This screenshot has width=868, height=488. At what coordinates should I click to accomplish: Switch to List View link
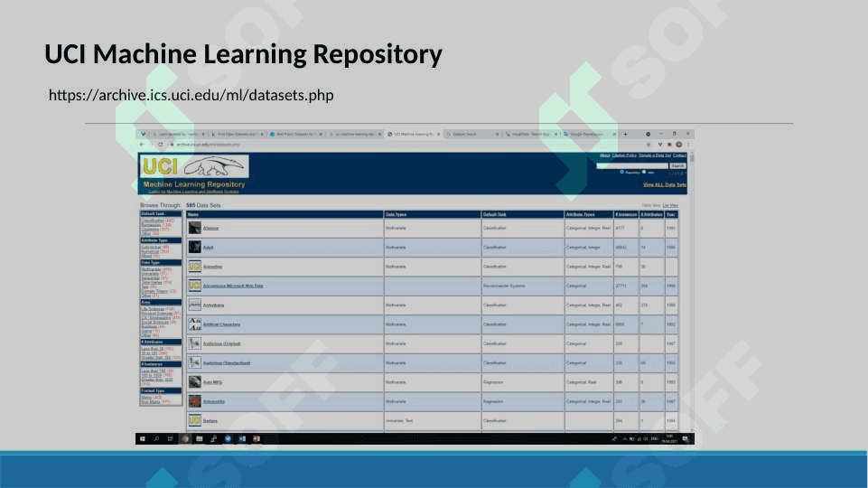670,205
